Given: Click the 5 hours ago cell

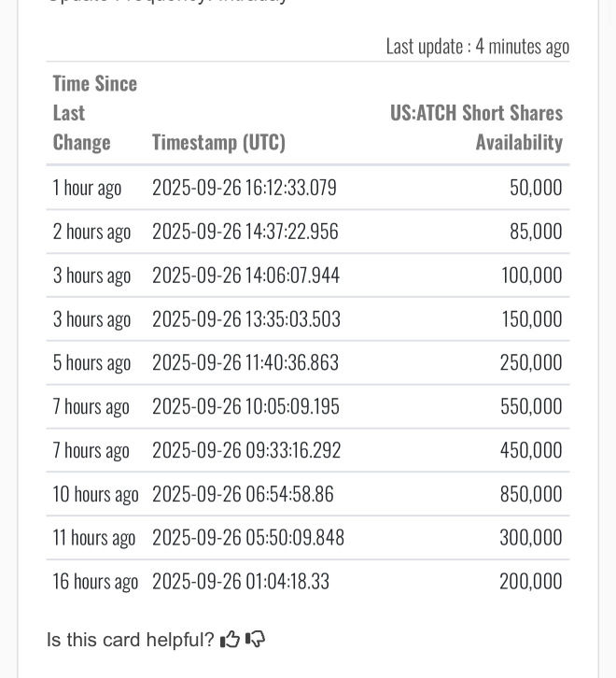Looking at the screenshot, I should pos(91,362).
